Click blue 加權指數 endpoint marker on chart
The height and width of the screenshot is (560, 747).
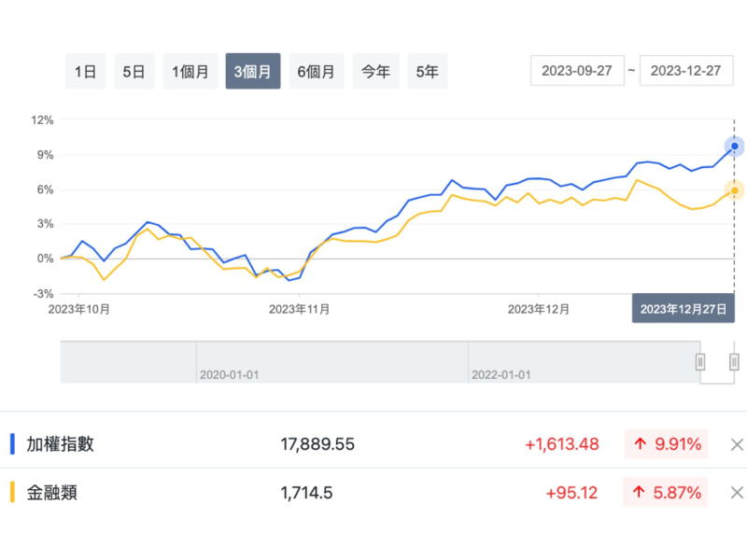click(735, 147)
